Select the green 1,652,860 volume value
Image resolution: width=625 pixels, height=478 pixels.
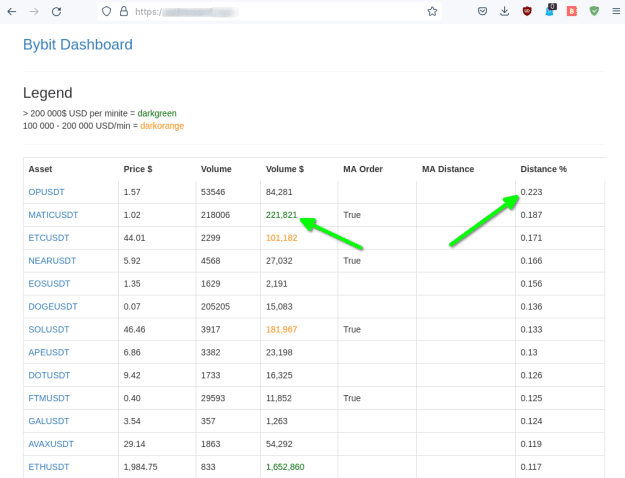[285, 467]
